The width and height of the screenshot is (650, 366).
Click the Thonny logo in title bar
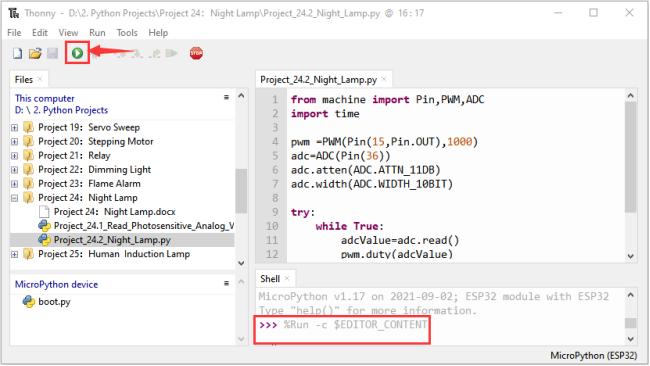[14, 13]
